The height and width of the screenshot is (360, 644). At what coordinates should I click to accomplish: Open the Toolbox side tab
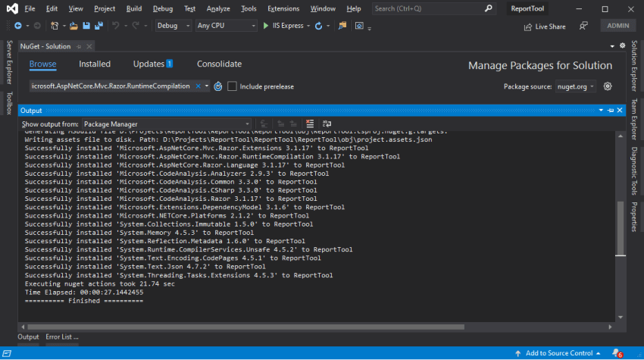click(x=9, y=103)
